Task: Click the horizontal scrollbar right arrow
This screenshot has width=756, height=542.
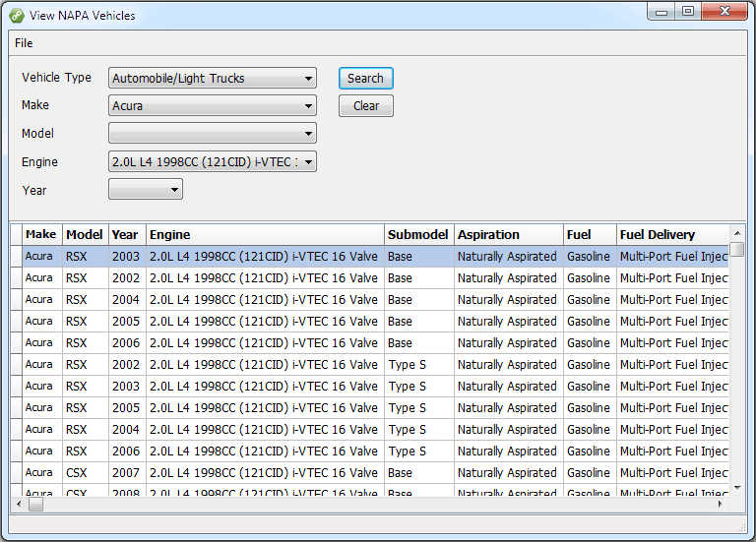Action: 720,504
